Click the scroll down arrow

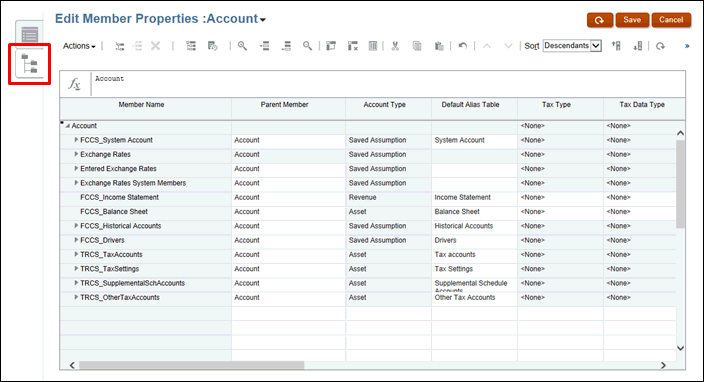(x=680, y=348)
